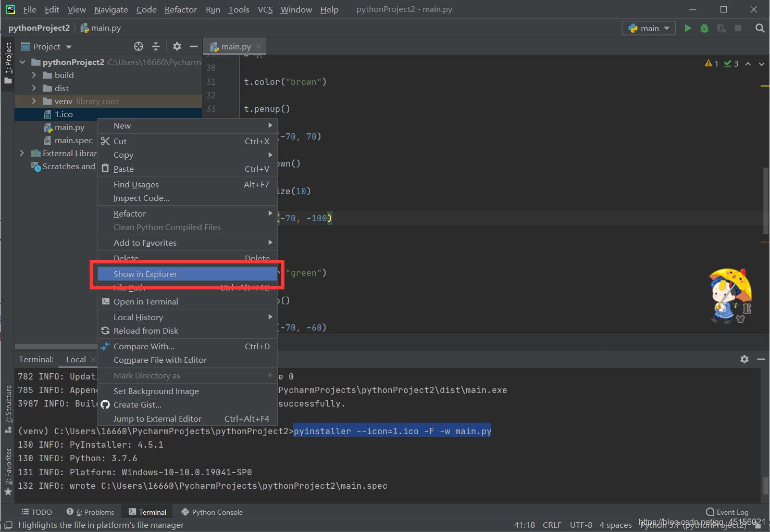Viewport: 770px width, 532px height.
Task: Hide the Project panel with the minus icon
Action: pyautogui.click(x=194, y=46)
